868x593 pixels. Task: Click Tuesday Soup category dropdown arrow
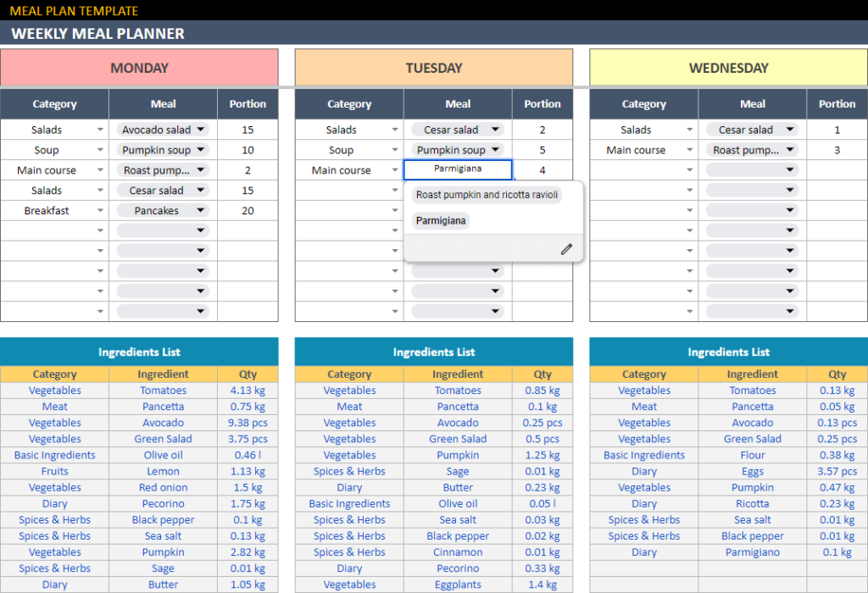pyautogui.click(x=395, y=150)
